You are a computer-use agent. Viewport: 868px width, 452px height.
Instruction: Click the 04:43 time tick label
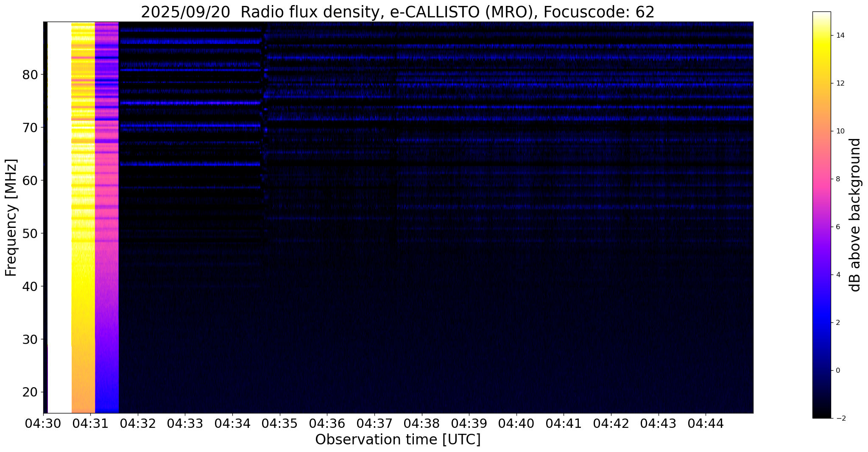(659, 423)
